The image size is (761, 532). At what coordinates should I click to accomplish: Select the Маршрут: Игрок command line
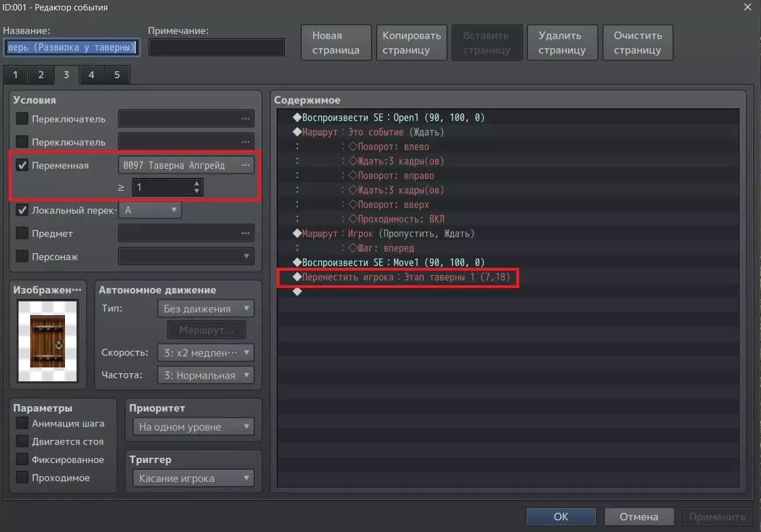click(x=508, y=234)
